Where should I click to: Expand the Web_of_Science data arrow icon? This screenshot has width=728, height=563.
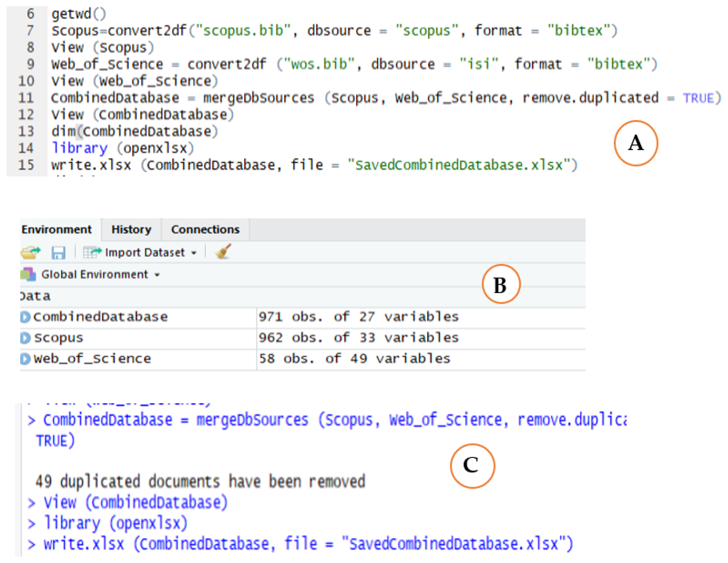[x=25, y=359]
